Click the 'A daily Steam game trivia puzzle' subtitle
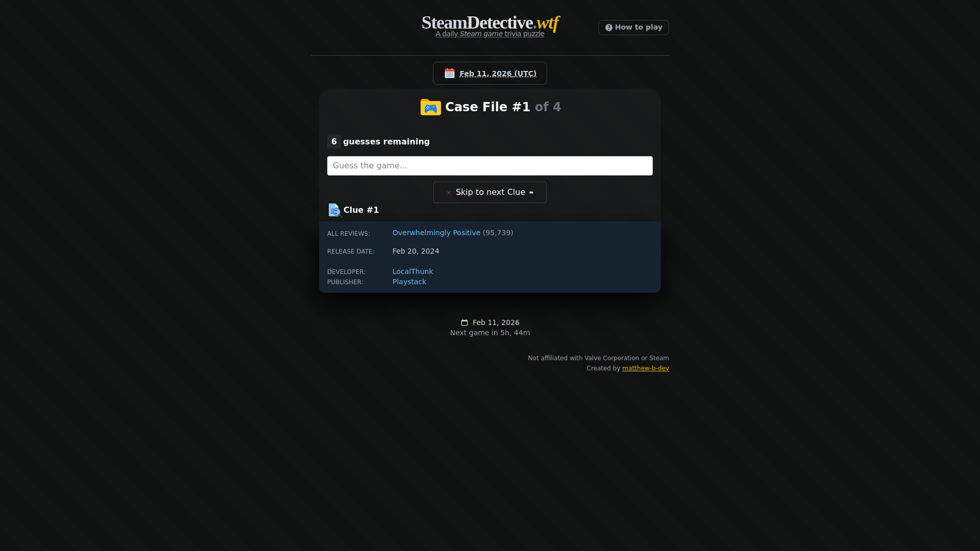Screen dimensions: 980x551 490,34
